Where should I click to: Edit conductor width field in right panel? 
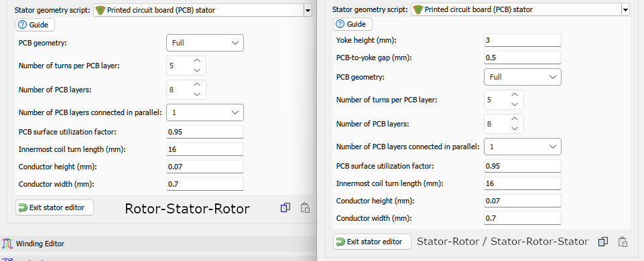click(523, 218)
